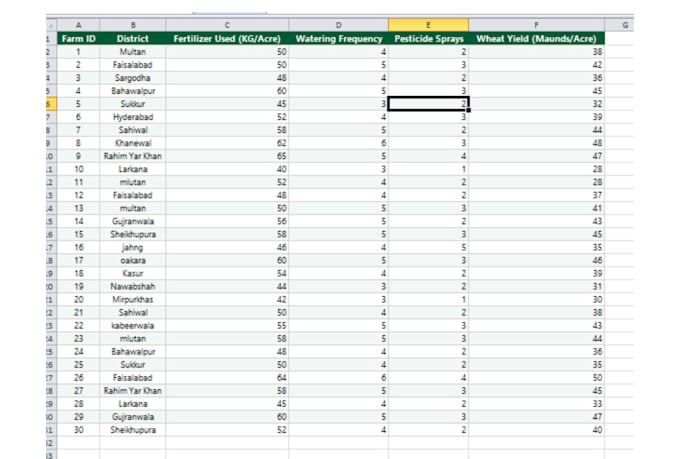Select the Rahim Yar Khan cell for farm 9
Image resolution: width=680 pixels, height=459 pixels.
(133, 156)
